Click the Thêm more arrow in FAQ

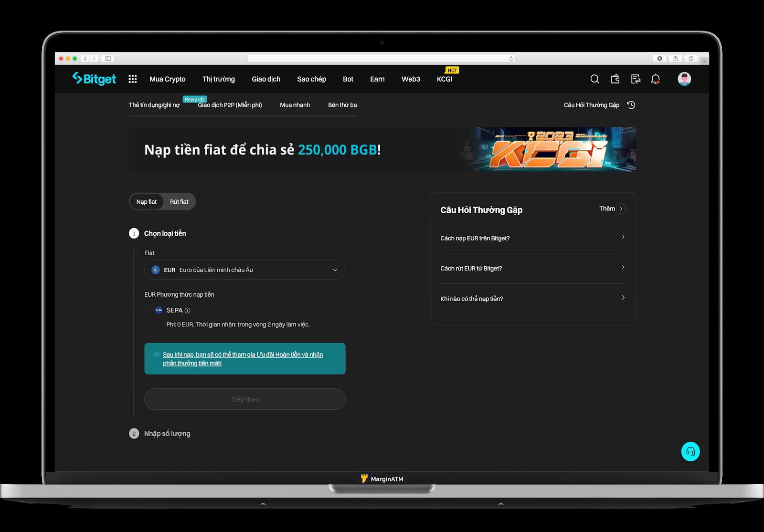(621, 209)
